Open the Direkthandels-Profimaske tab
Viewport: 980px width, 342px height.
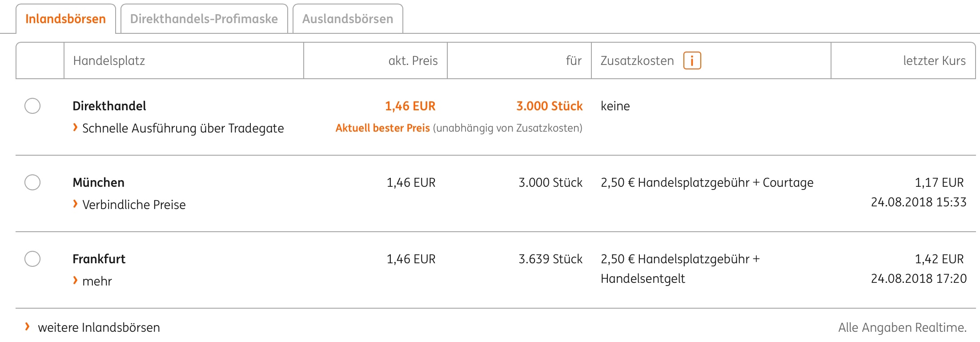coord(204,19)
